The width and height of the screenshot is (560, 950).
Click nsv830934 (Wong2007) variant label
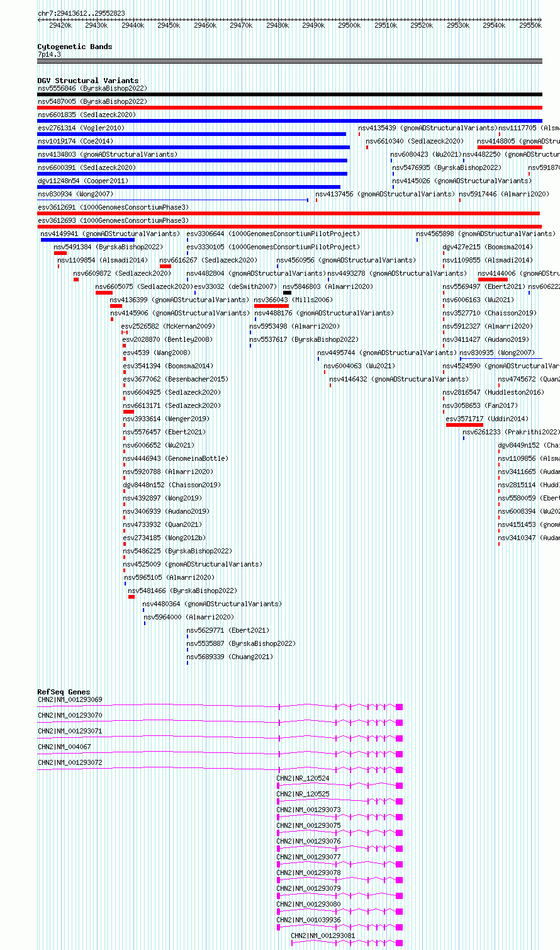point(76,194)
